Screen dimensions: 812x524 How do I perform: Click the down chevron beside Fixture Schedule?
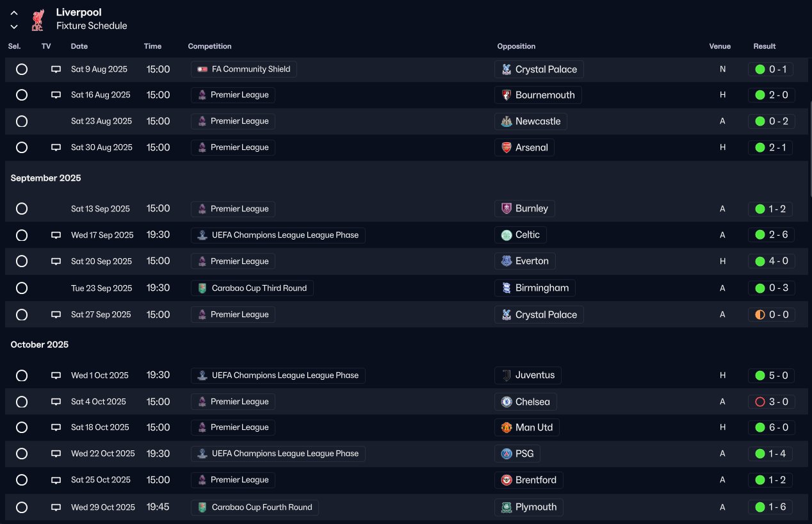click(14, 27)
